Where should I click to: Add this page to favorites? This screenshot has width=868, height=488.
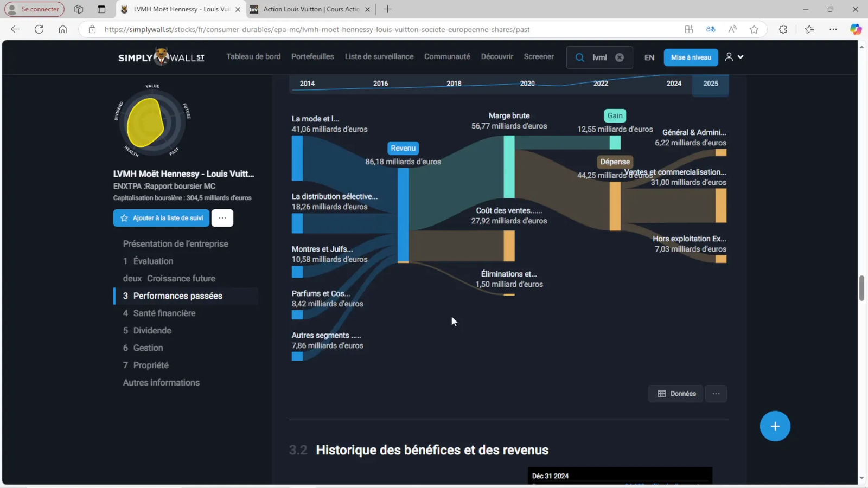754,29
